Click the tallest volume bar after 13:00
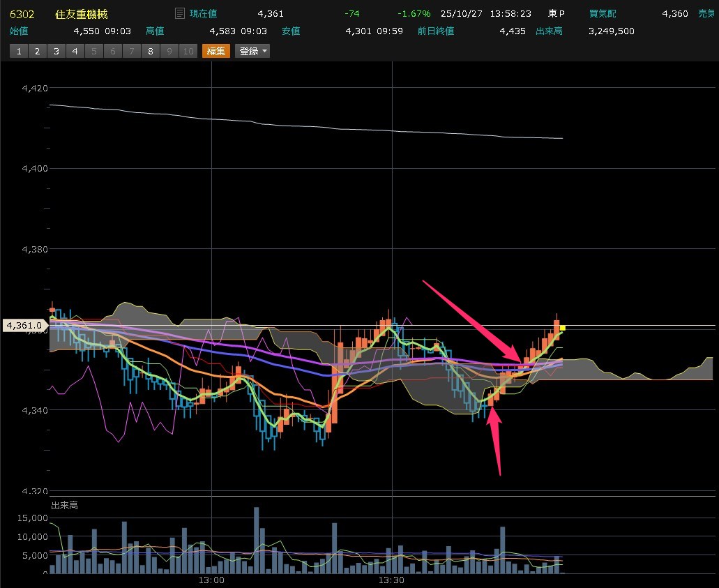This screenshot has height=588, width=719. click(257, 539)
